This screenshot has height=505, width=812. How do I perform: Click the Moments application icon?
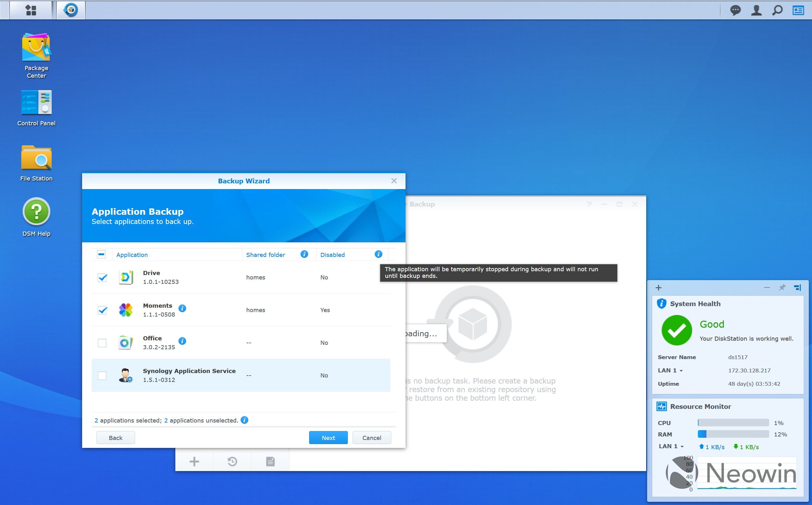tap(126, 310)
